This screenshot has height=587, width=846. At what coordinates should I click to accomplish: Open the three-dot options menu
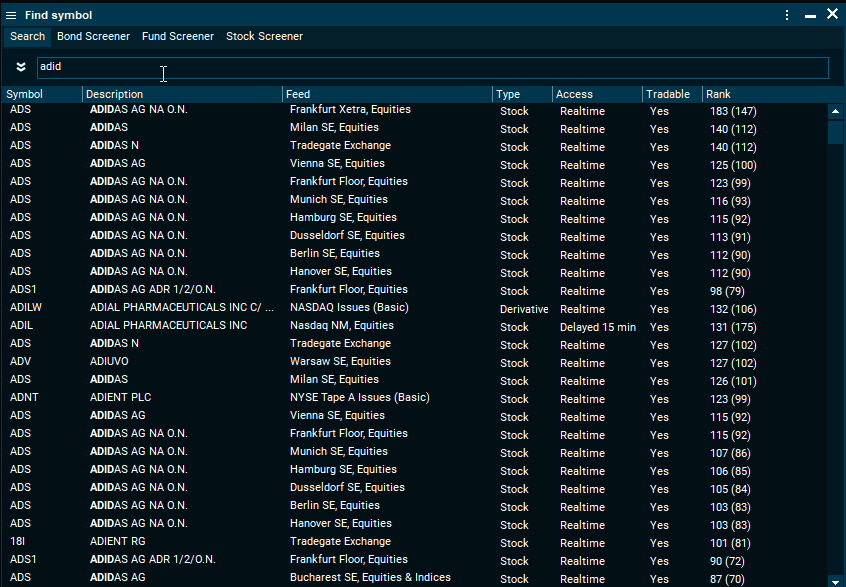coord(787,15)
